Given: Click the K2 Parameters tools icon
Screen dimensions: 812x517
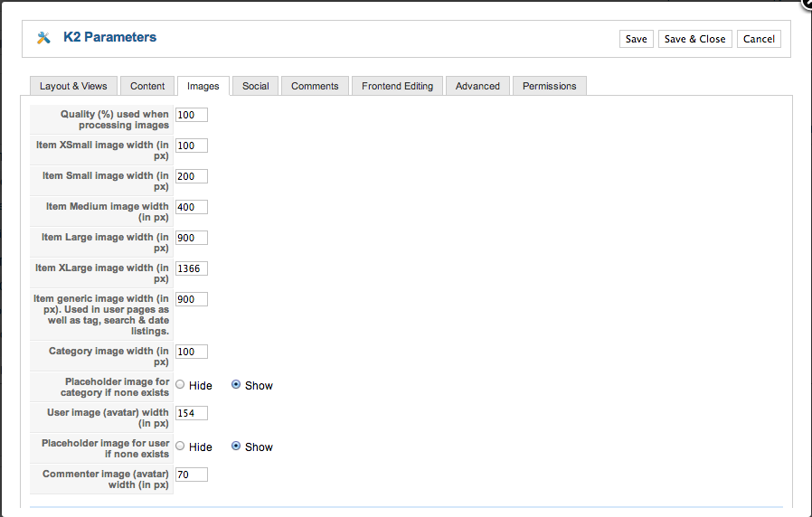Looking at the screenshot, I should tap(43, 37).
